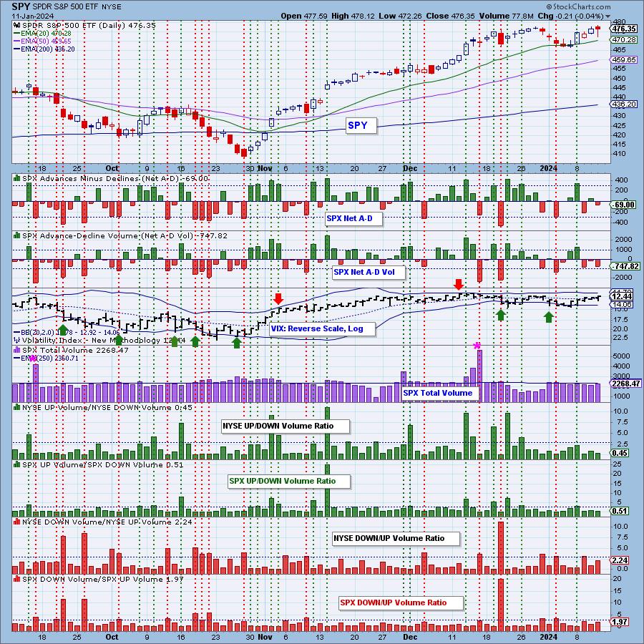Click the 459.65 EMA label on the right axis

(624, 60)
